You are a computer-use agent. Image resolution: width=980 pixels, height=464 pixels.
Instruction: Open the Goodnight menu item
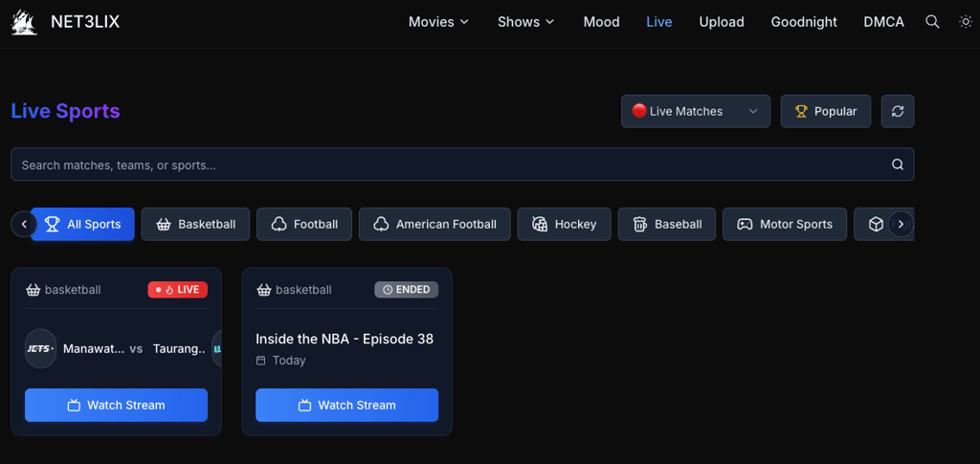tap(804, 22)
